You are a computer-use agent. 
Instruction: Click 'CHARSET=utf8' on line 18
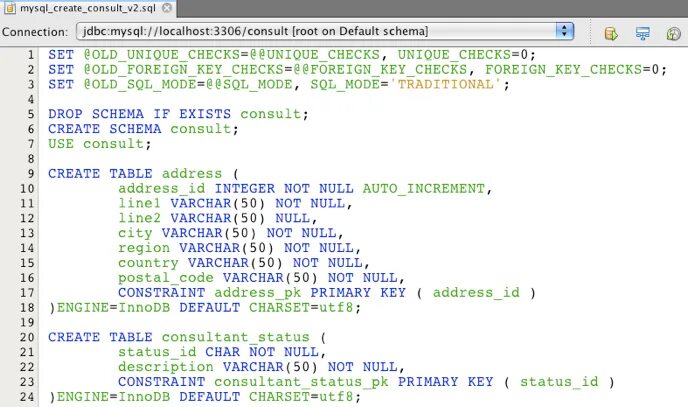click(301, 307)
